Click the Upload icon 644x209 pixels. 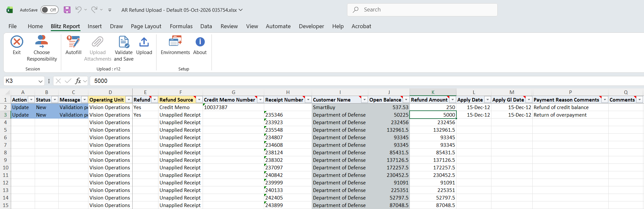(x=144, y=42)
